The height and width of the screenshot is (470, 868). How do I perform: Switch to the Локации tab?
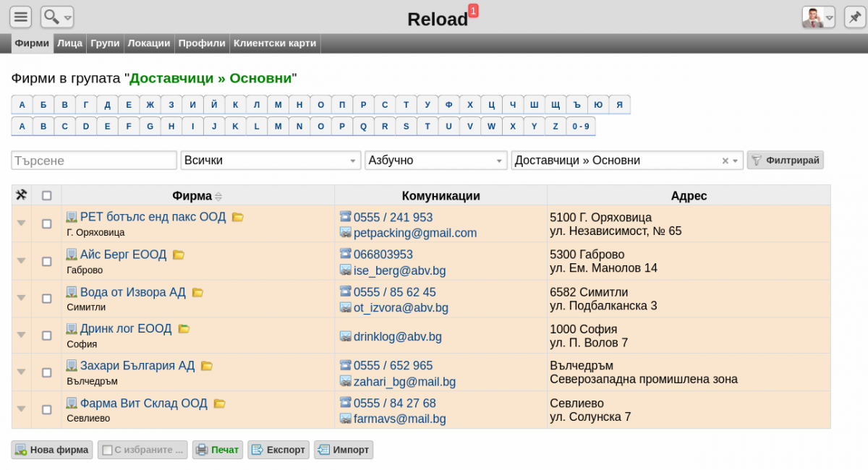click(149, 43)
